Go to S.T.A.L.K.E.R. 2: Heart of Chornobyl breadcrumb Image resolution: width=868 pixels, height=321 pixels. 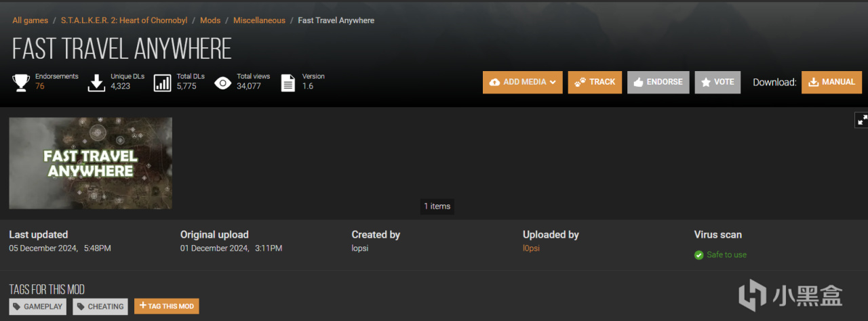coord(125,20)
